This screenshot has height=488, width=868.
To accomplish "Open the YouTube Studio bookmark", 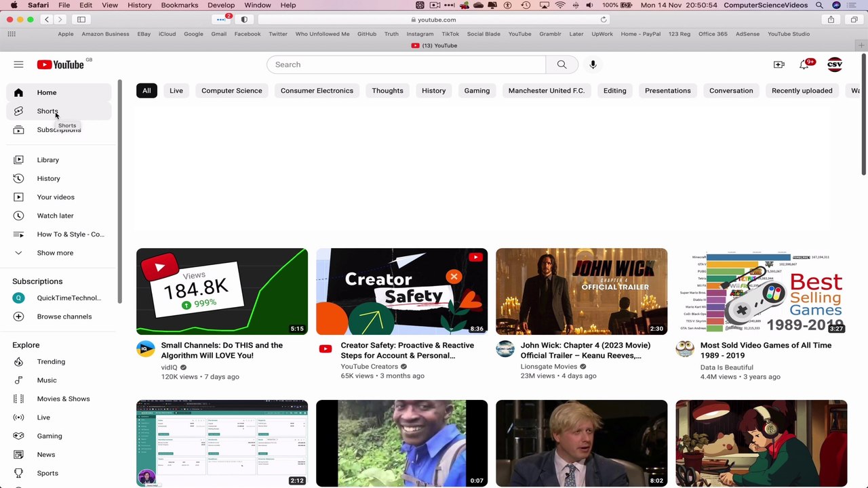I will click(789, 34).
